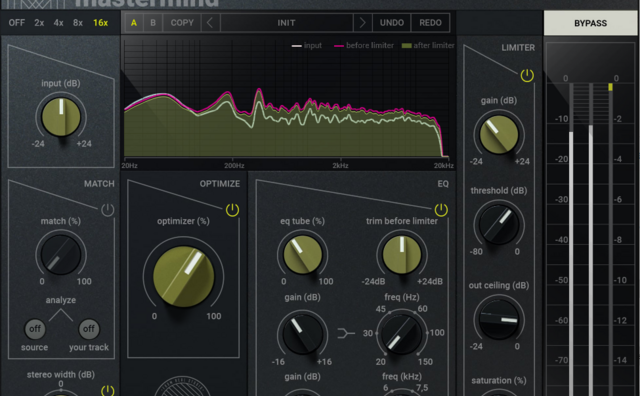
Task: Click the REDO button
Action: click(x=430, y=23)
